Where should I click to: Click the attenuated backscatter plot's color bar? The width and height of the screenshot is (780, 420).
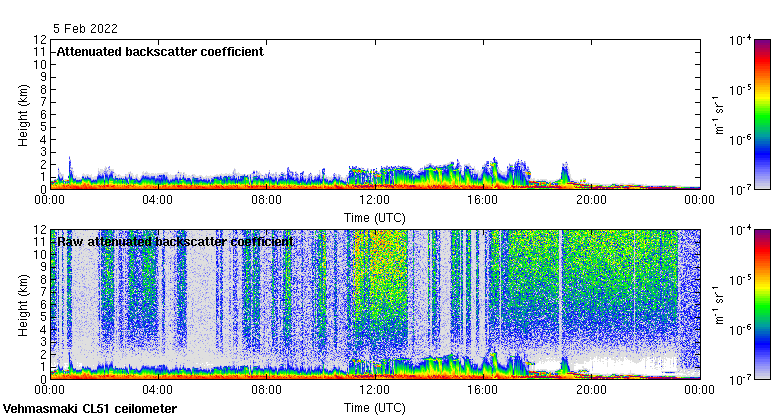pyautogui.click(x=762, y=113)
